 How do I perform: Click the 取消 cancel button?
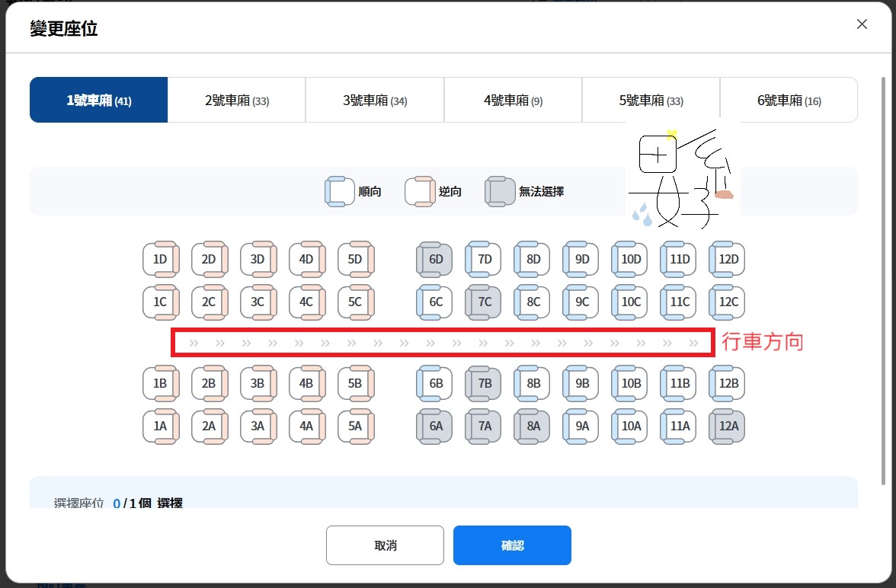tap(385, 545)
